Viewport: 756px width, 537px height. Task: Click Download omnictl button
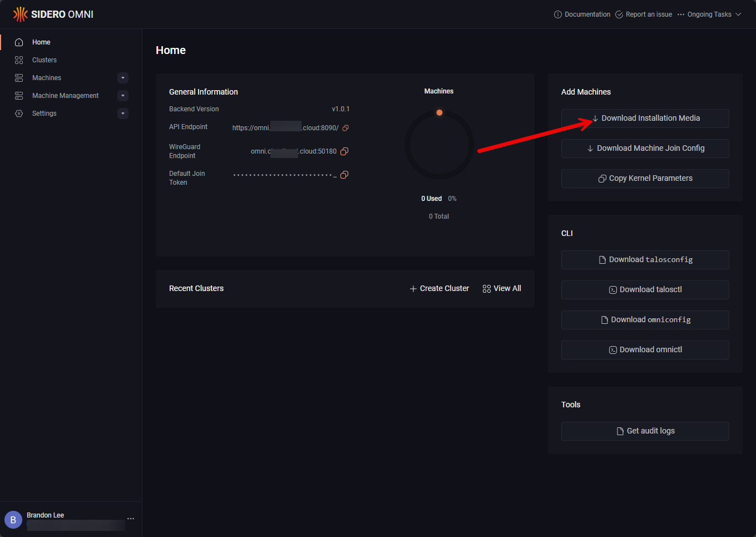(x=645, y=350)
